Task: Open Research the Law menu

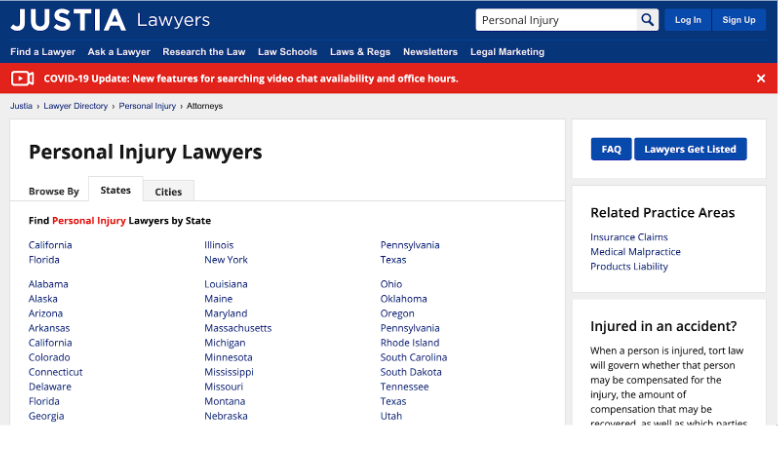Action: pos(204,52)
